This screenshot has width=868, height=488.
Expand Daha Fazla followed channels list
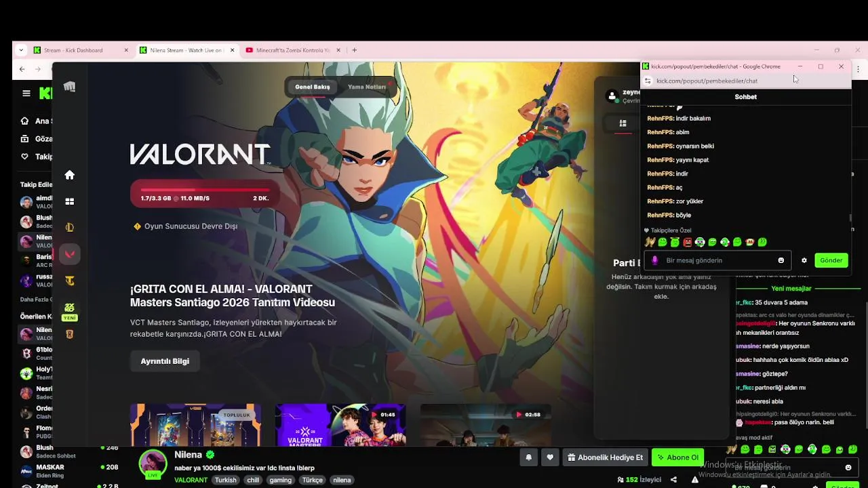point(35,299)
